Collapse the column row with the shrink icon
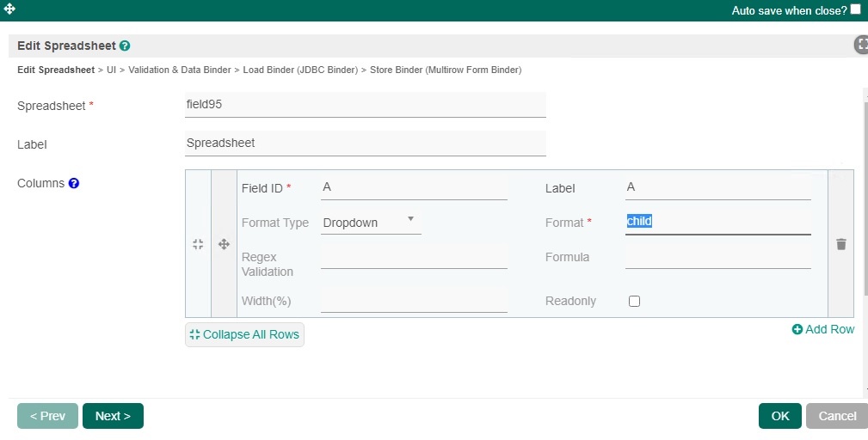868x440 pixels. click(x=198, y=244)
